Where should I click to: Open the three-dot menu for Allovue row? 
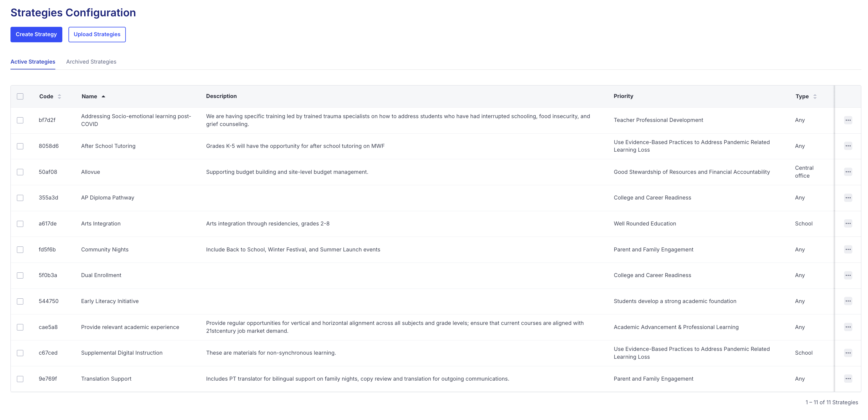(x=848, y=172)
